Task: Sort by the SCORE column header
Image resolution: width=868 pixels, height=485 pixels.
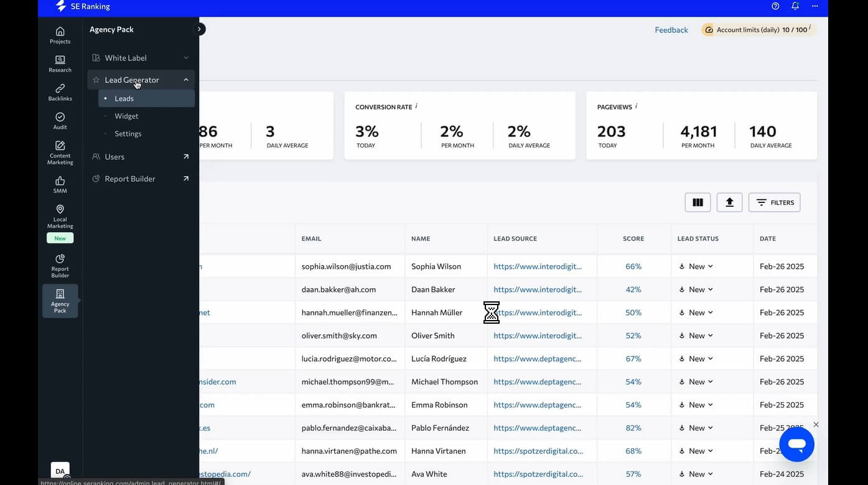Action: pos(633,238)
